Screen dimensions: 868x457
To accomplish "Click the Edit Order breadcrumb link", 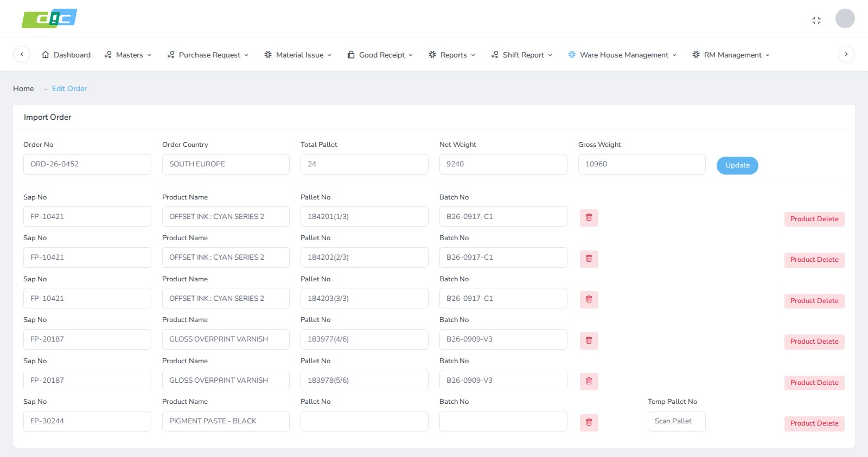I will click(69, 88).
